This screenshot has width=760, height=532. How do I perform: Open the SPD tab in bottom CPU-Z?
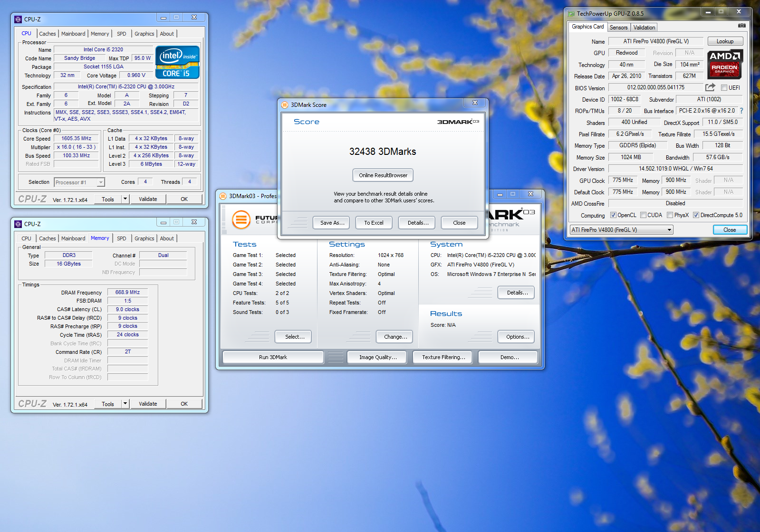click(x=122, y=238)
